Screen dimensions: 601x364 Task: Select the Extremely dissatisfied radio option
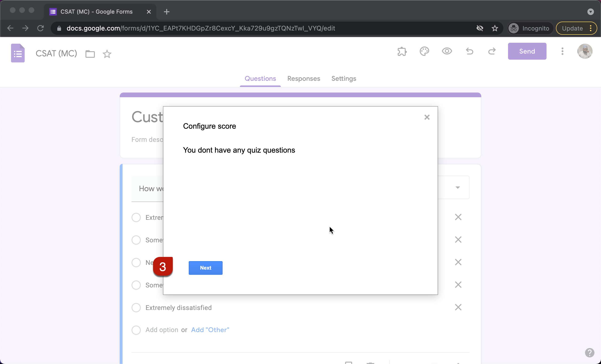click(136, 308)
